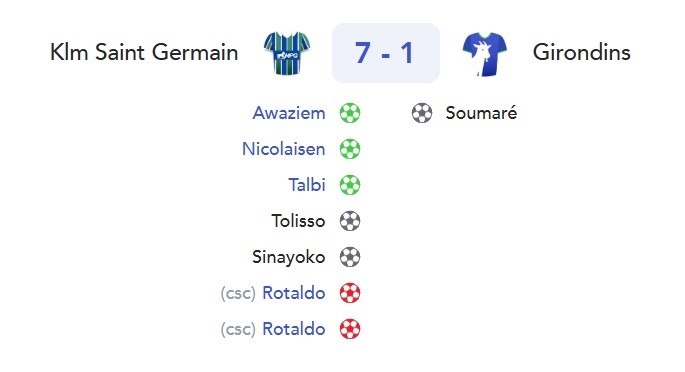Viewport: 685px width, 372px height.
Task: Click the 7 - 1 score box
Action: coord(386,53)
